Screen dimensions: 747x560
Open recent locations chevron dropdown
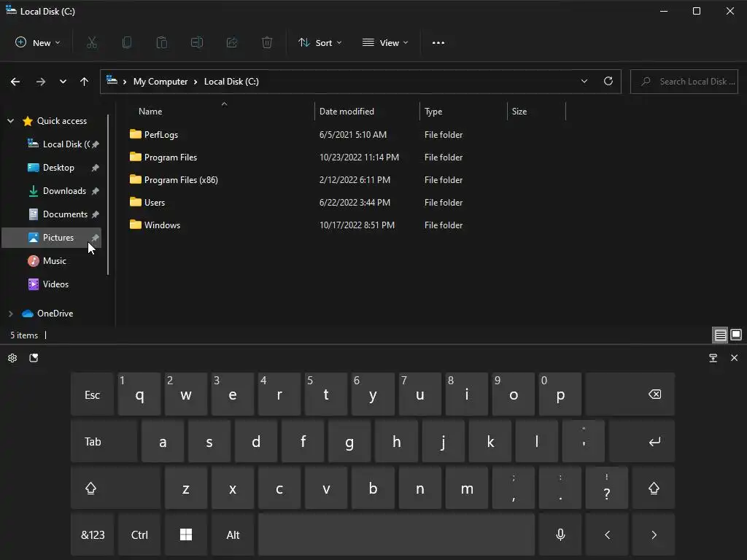pyautogui.click(x=63, y=82)
